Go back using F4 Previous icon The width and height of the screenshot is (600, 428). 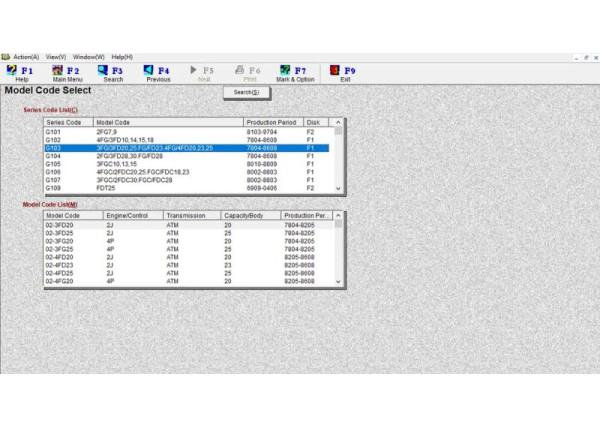pyautogui.click(x=158, y=73)
